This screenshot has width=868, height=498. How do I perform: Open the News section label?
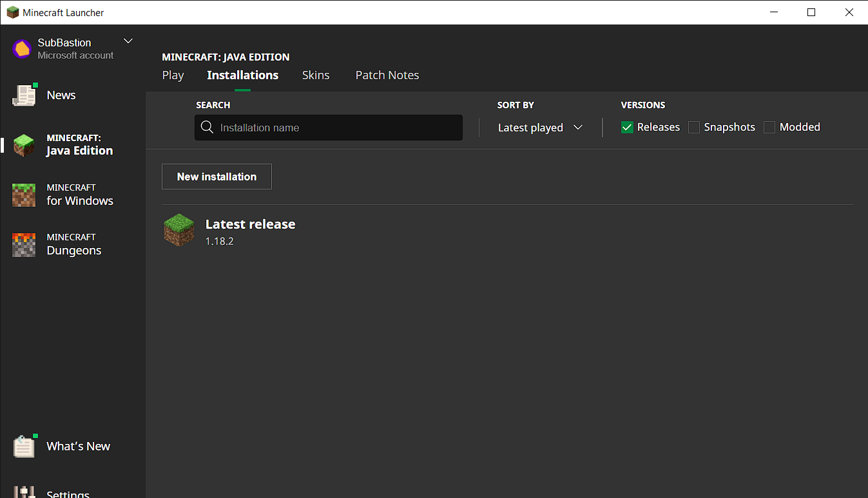61,95
